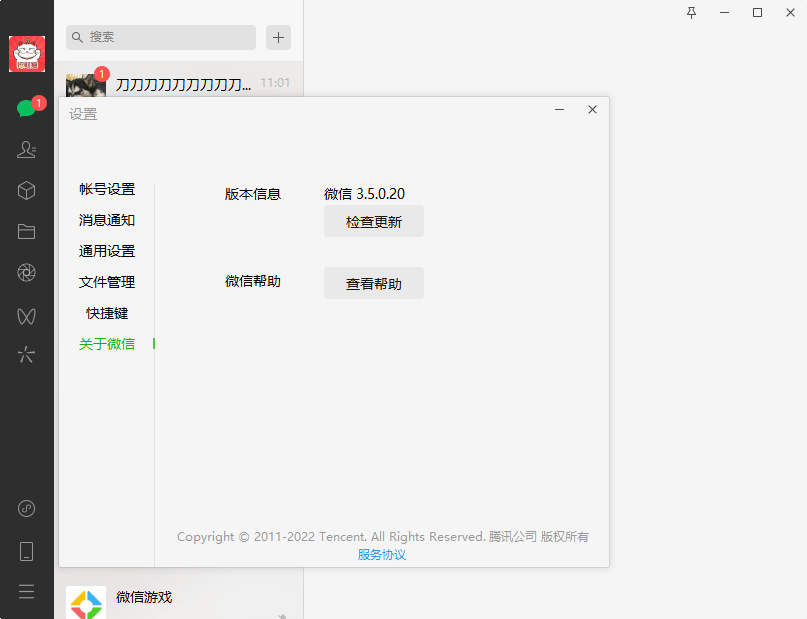Click the 检查更新 button
This screenshot has width=807, height=619.
[x=374, y=221]
